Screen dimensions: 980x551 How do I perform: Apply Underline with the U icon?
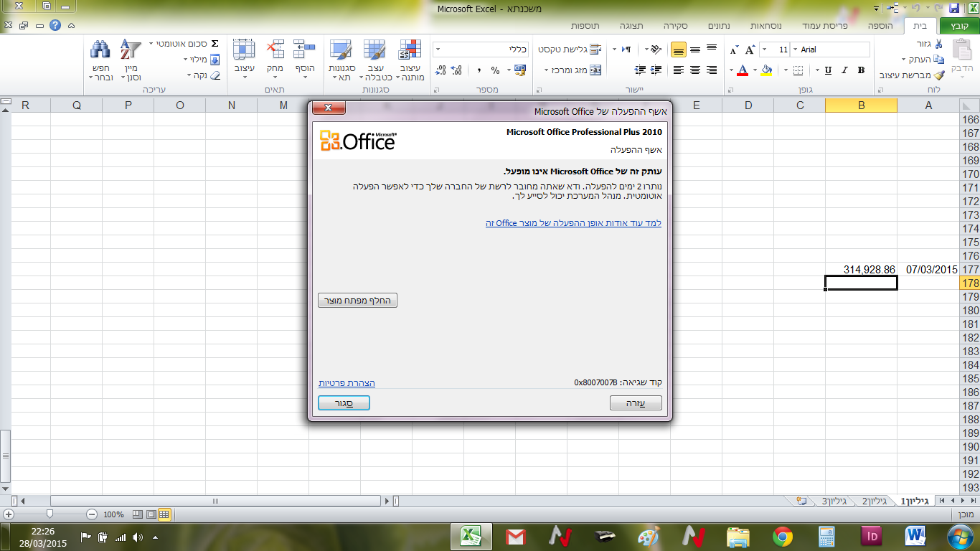pos(828,70)
